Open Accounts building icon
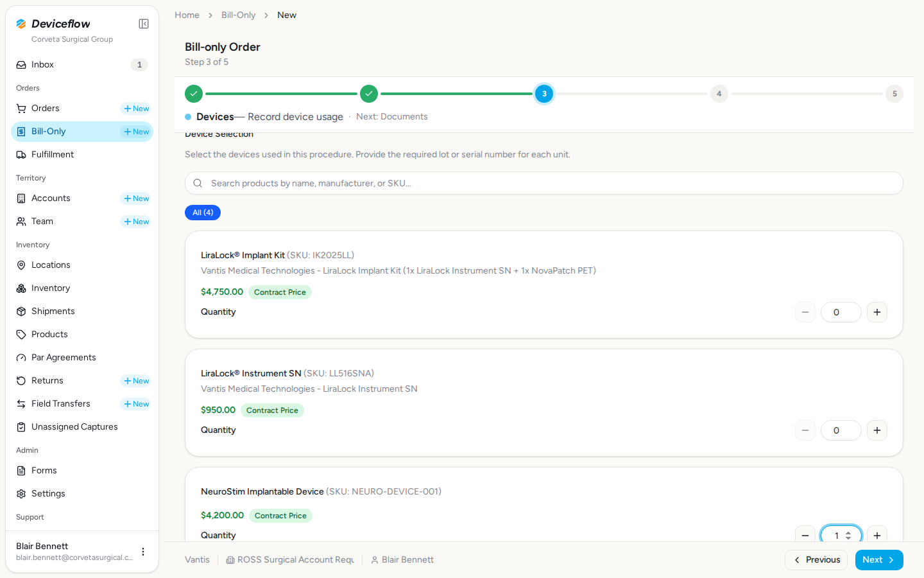The width and height of the screenshot is (924, 578). click(x=21, y=198)
